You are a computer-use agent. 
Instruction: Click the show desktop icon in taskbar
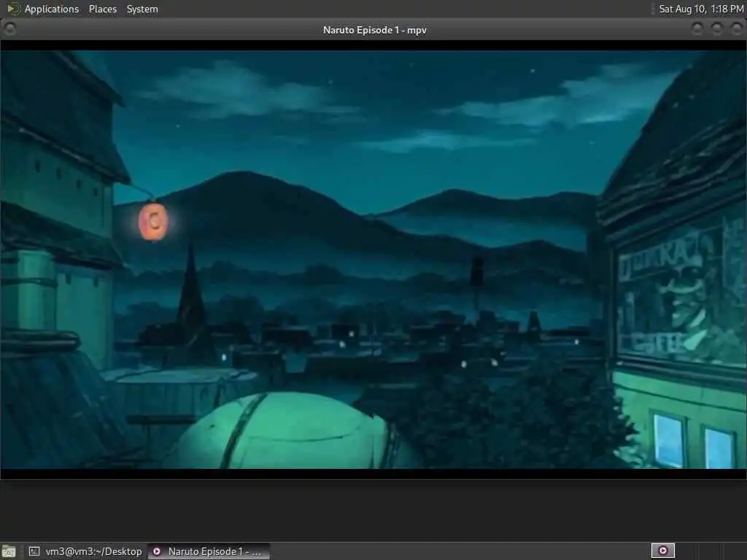tap(9, 551)
